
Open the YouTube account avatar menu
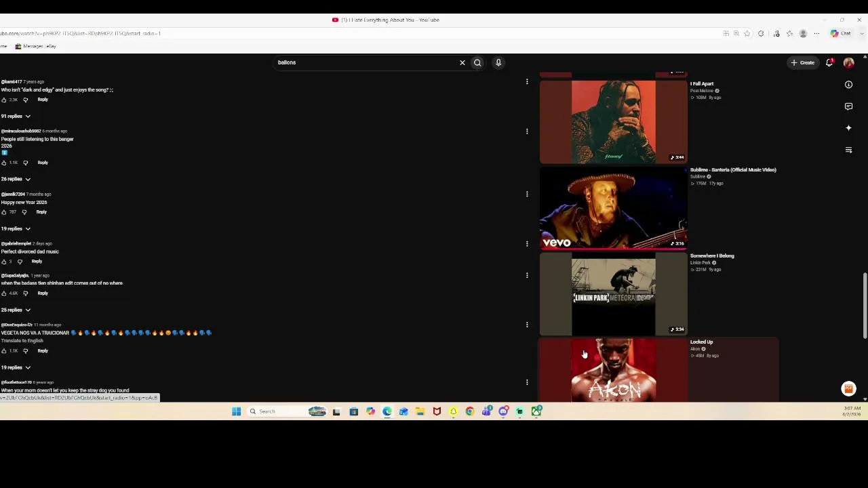[x=848, y=62]
